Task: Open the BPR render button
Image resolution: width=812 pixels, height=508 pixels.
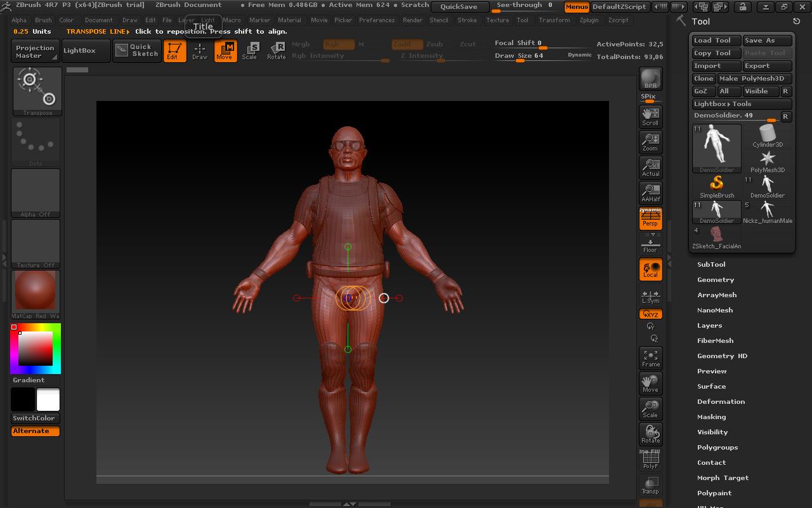Action: 650,79
